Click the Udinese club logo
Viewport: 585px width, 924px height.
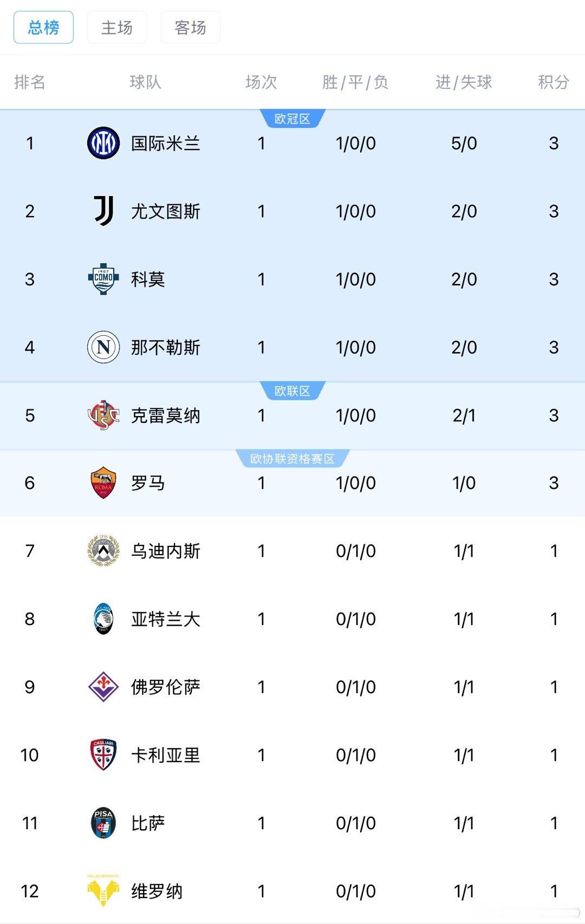point(103,551)
